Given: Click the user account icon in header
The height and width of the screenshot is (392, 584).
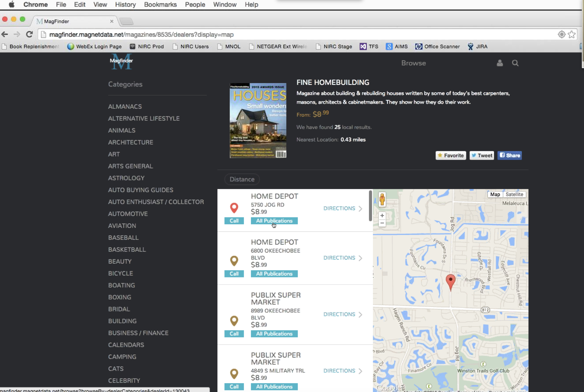Looking at the screenshot, I should pyautogui.click(x=500, y=63).
